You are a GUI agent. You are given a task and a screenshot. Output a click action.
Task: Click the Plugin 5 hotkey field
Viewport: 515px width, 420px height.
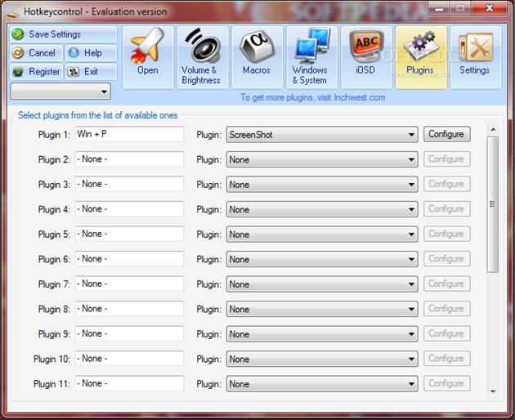pos(129,234)
